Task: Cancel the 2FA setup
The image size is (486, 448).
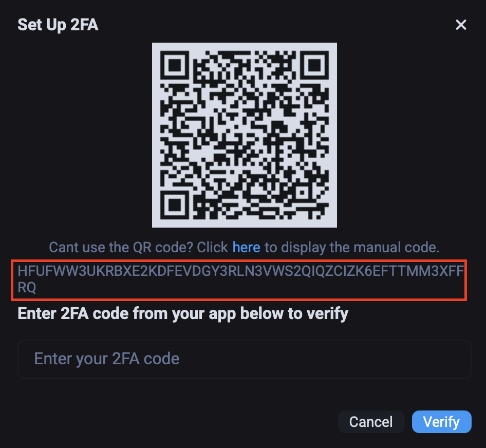Action: tap(371, 422)
